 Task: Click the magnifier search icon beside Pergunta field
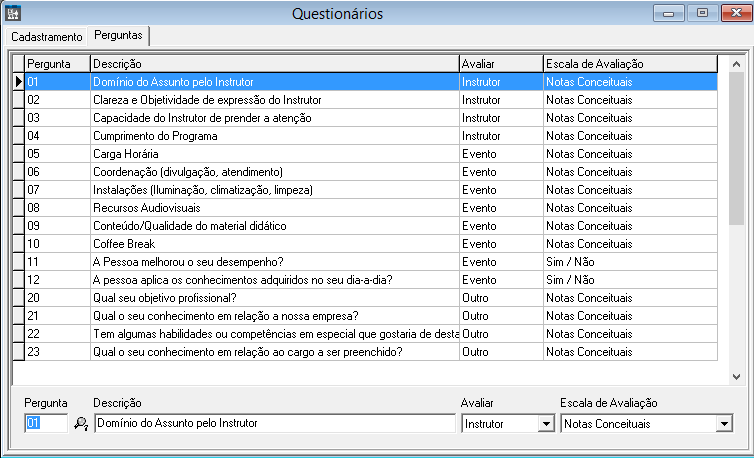[81, 423]
